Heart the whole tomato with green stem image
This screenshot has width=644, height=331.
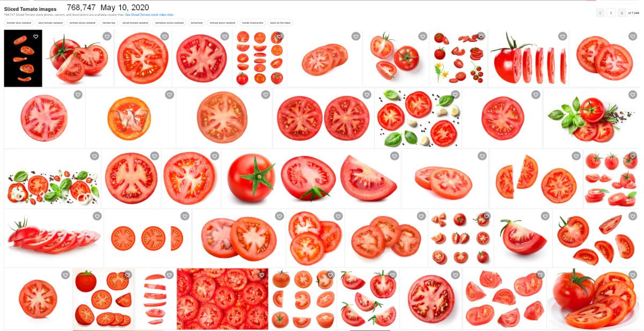pos(394,156)
